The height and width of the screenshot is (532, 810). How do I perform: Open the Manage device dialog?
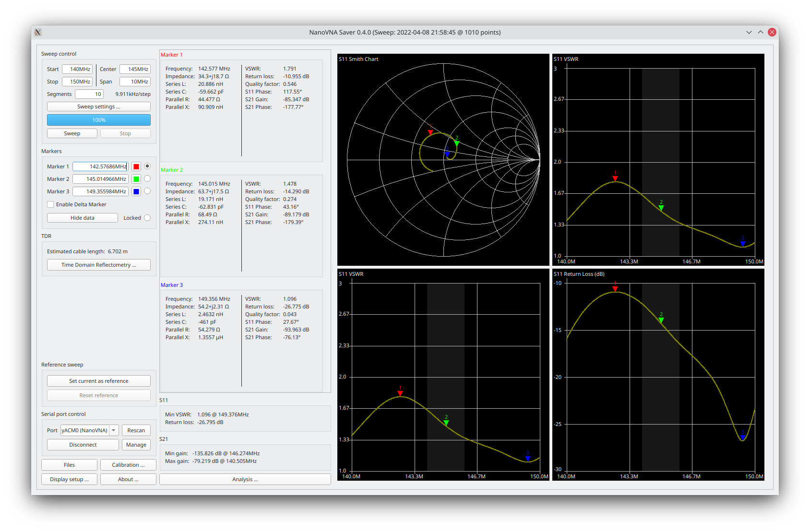(136, 445)
